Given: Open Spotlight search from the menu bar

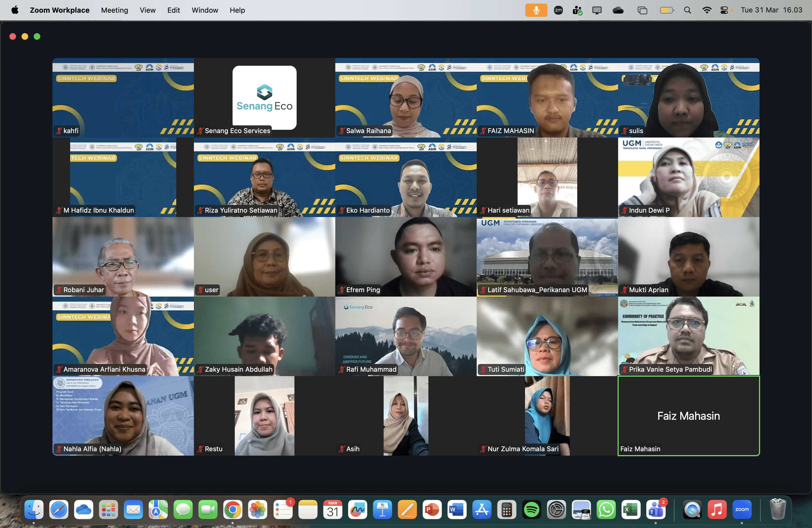Looking at the screenshot, I should coord(688,10).
